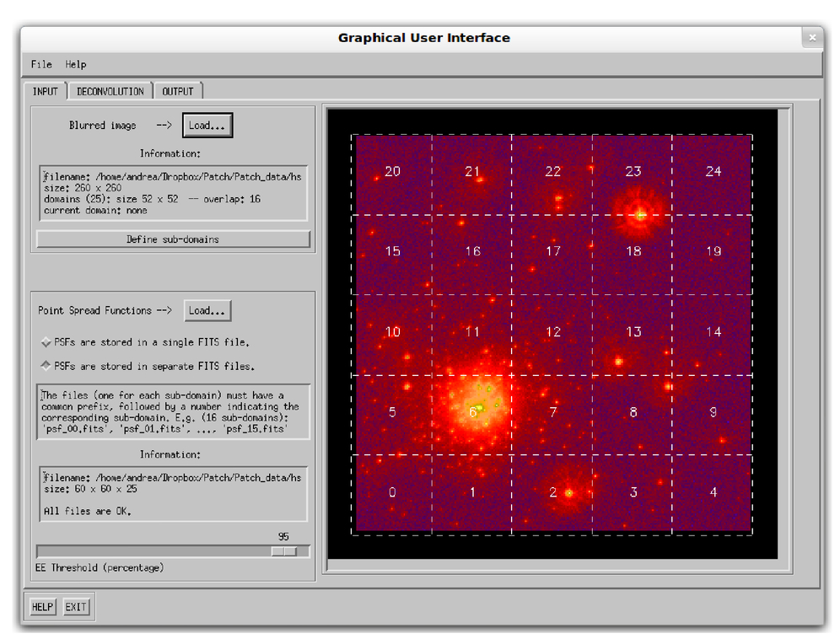Image resolution: width=840 pixels, height=639 pixels.
Task: Select sub-domain 5 in the image
Action: point(392,415)
